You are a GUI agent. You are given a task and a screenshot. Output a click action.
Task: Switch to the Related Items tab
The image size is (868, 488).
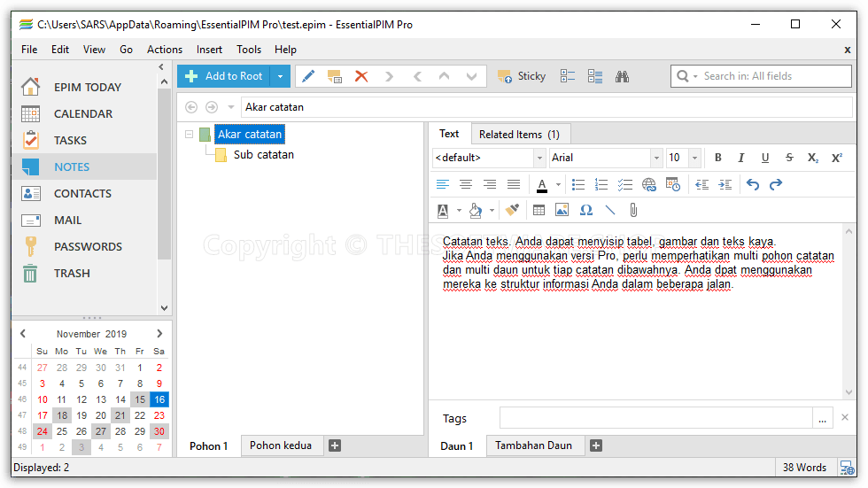[x=519, y=135]
